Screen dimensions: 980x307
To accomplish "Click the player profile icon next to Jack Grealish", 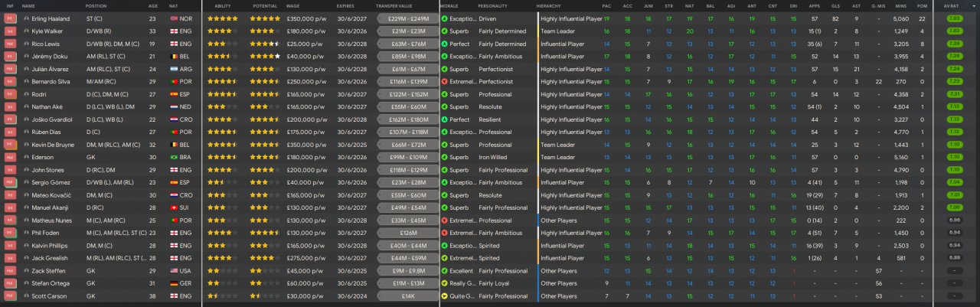I will [x=26, y=258].
